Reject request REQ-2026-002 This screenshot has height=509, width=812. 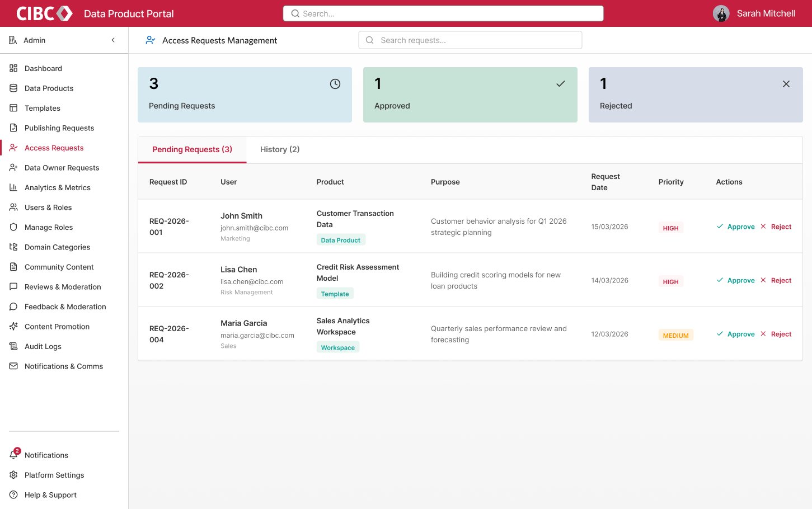(x=776, y=280)
